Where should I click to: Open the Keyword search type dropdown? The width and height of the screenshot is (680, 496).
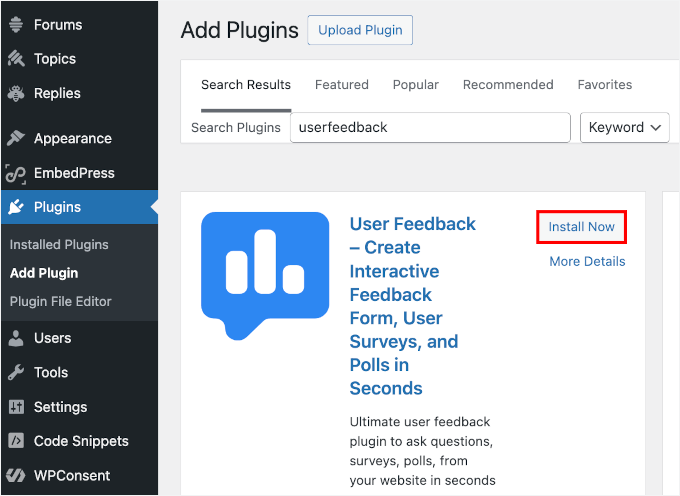625,128
